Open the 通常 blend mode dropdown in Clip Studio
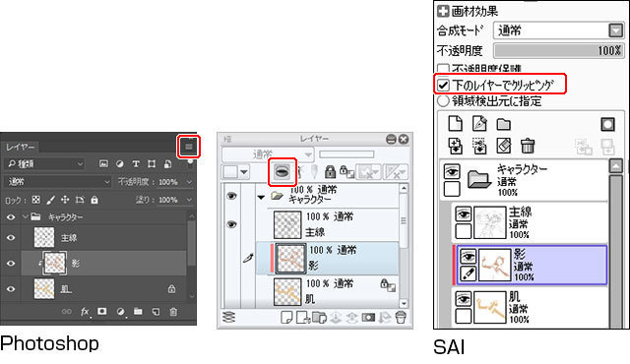 click(x=268, y=154)
